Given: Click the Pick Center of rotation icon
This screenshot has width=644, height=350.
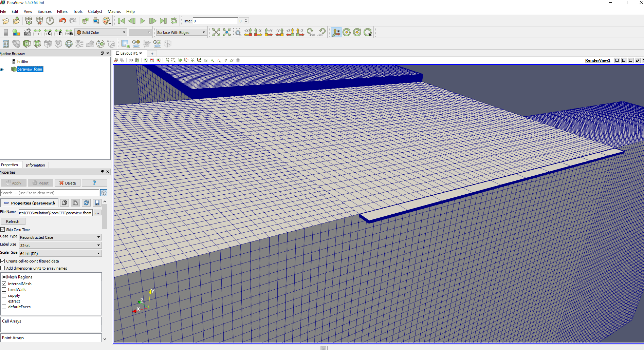Looking at the screenshot, I should pos(368,32).
